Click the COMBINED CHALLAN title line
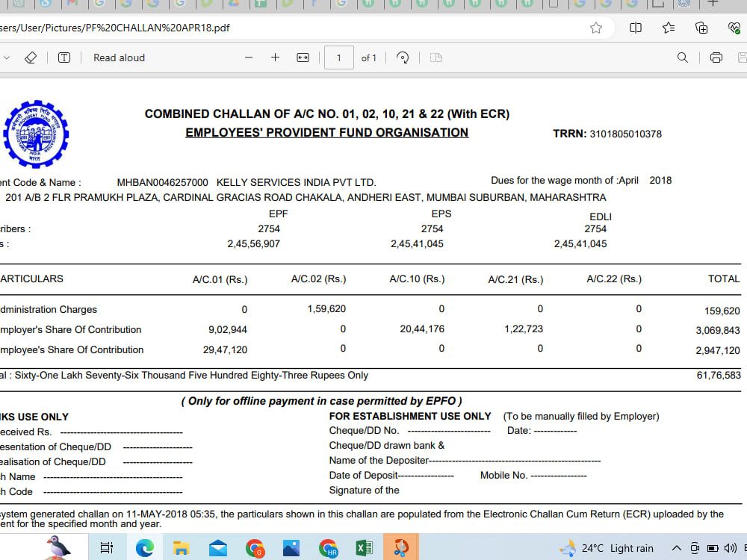The height and width of the screenshot is (560, 747). 327,113
